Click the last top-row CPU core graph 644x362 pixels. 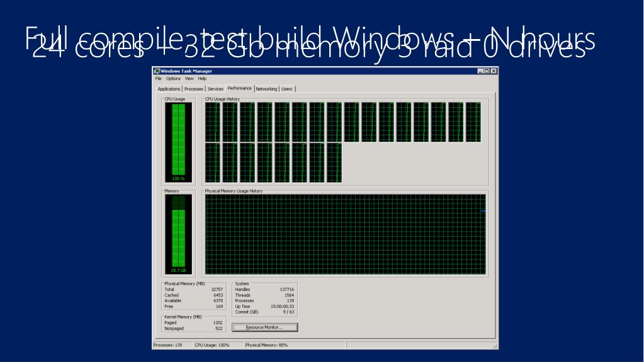coord(473,122)
